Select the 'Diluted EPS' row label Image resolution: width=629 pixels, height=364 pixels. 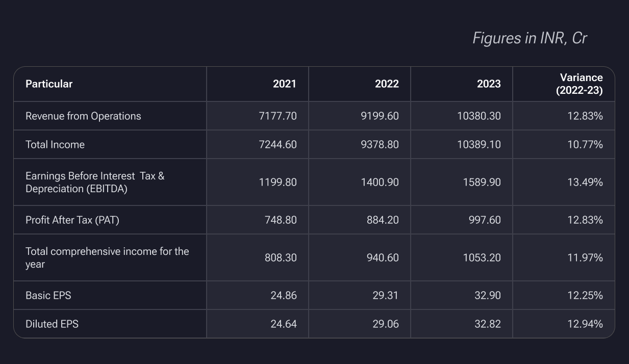[x=52, y=324]
